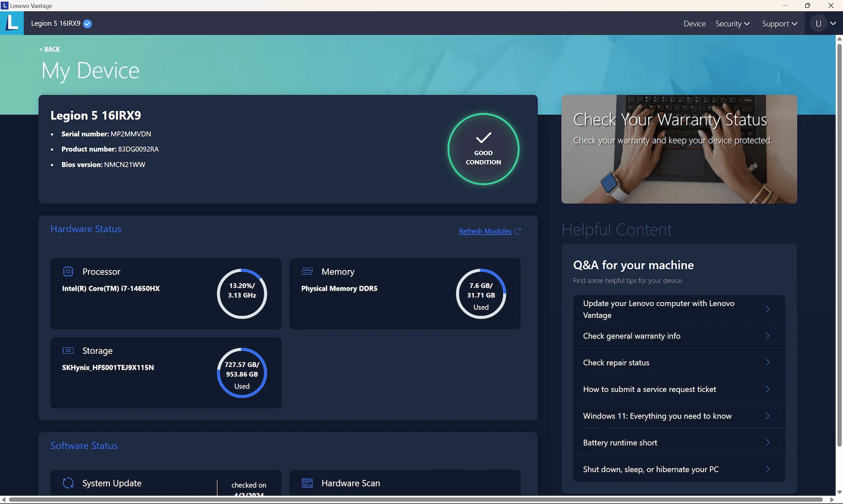Click the Lenovo Vantage L logo
This screenshot has width=843, height=504.
click(12, 23)
